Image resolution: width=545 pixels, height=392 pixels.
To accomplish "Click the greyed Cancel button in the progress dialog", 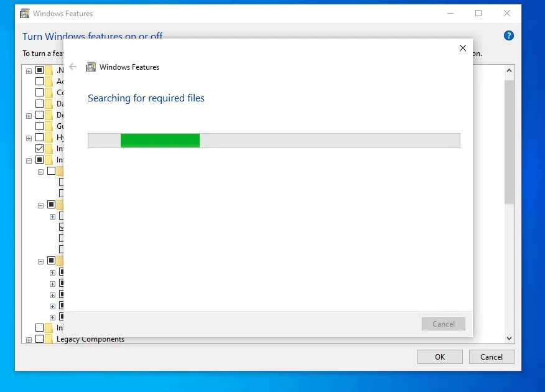I will tap(444, 324).
